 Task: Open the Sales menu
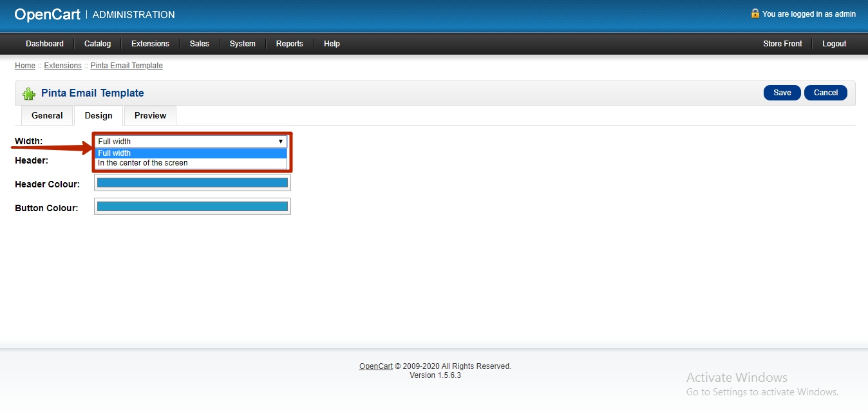pos(199,44)
